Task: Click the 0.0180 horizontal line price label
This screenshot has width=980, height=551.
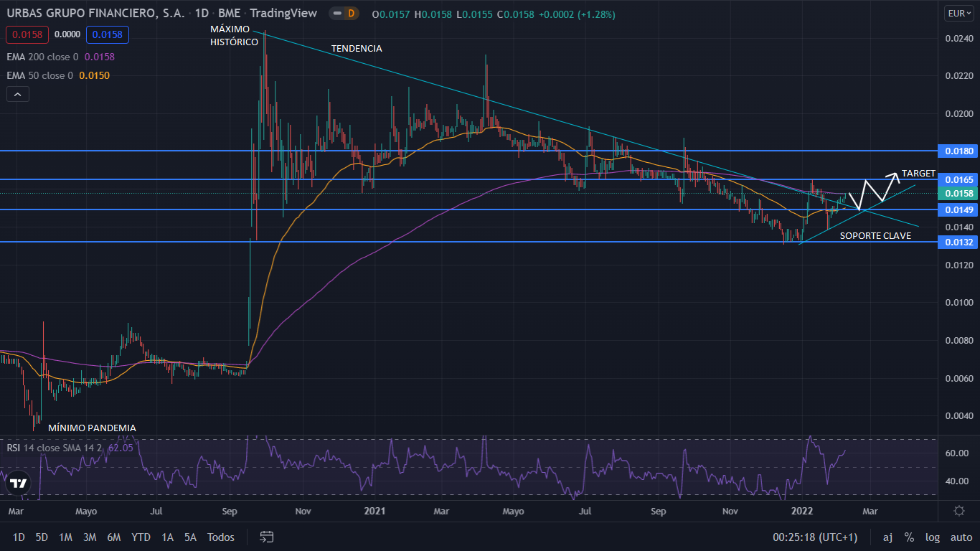Action: pos(959,151)
